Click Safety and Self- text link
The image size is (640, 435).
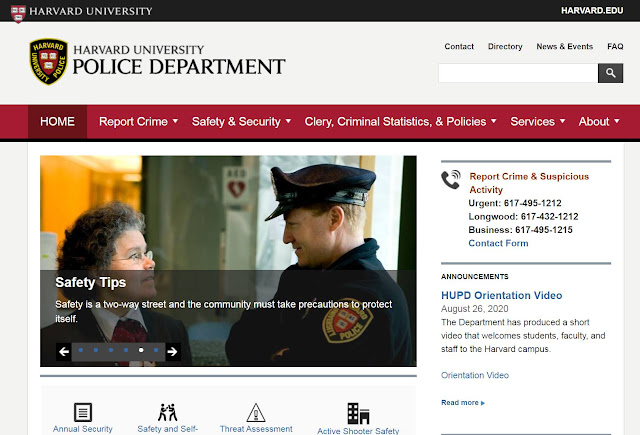(167, 429)
